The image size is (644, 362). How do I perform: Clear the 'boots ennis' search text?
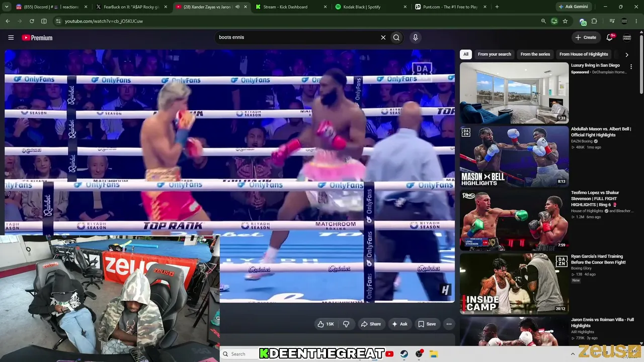(383, 37)
